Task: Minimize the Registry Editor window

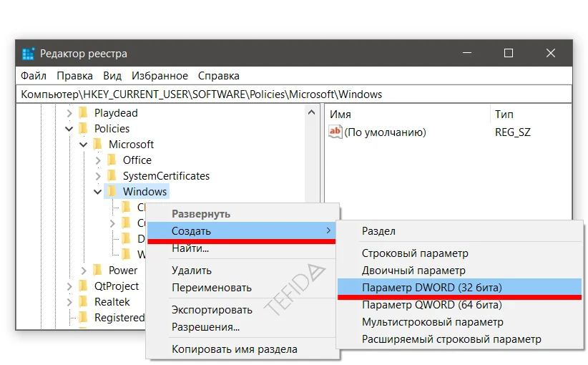Action: pos(467,53)
